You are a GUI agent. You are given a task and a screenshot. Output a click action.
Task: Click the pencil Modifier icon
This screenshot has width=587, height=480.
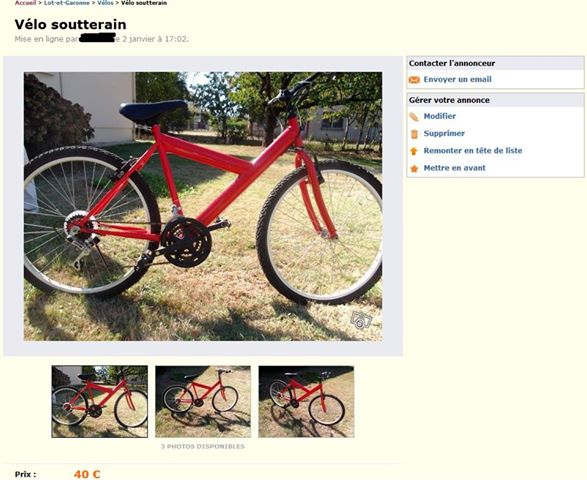(x=414, y=117)
